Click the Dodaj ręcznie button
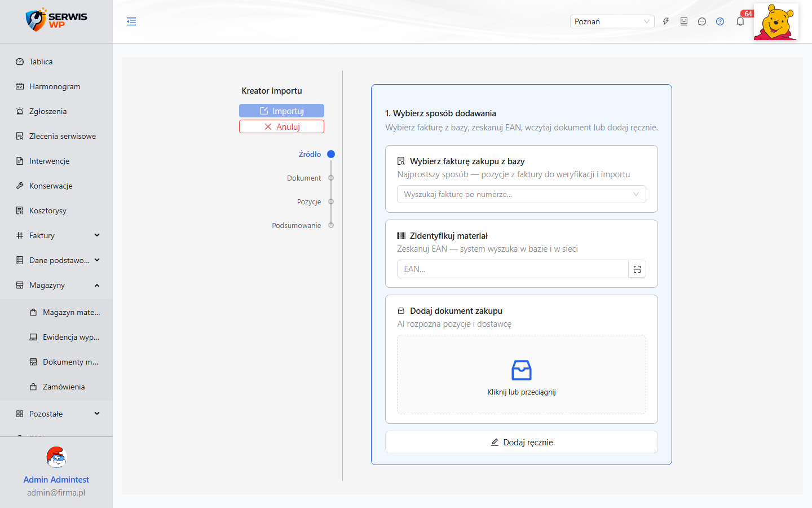 tap(522, 442)
